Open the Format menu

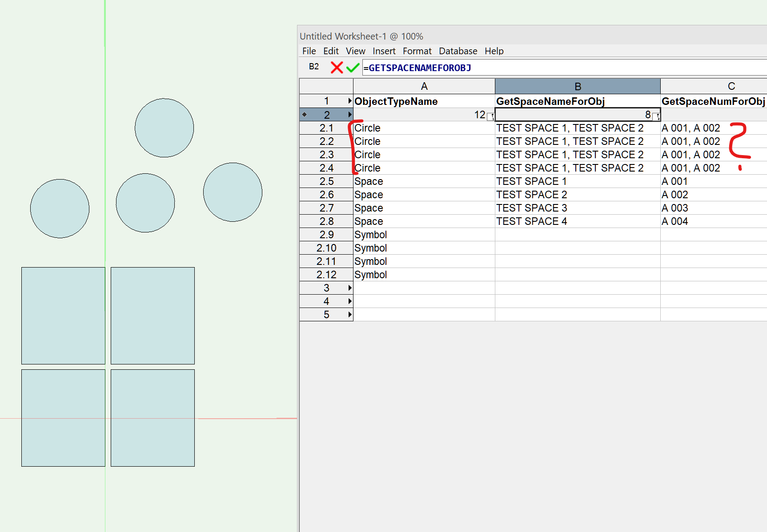[417, 51]
